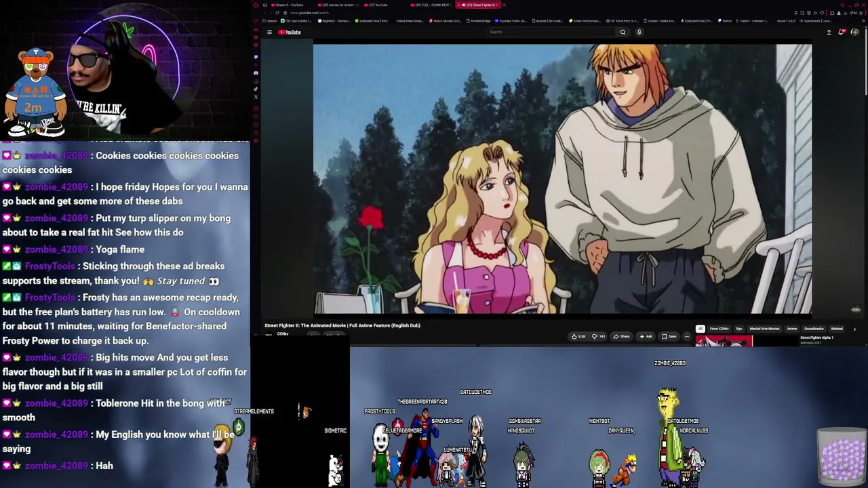Viewport: 868px width, 488px height.
Task: Open the Apartments bookmark
Action: 816,21
